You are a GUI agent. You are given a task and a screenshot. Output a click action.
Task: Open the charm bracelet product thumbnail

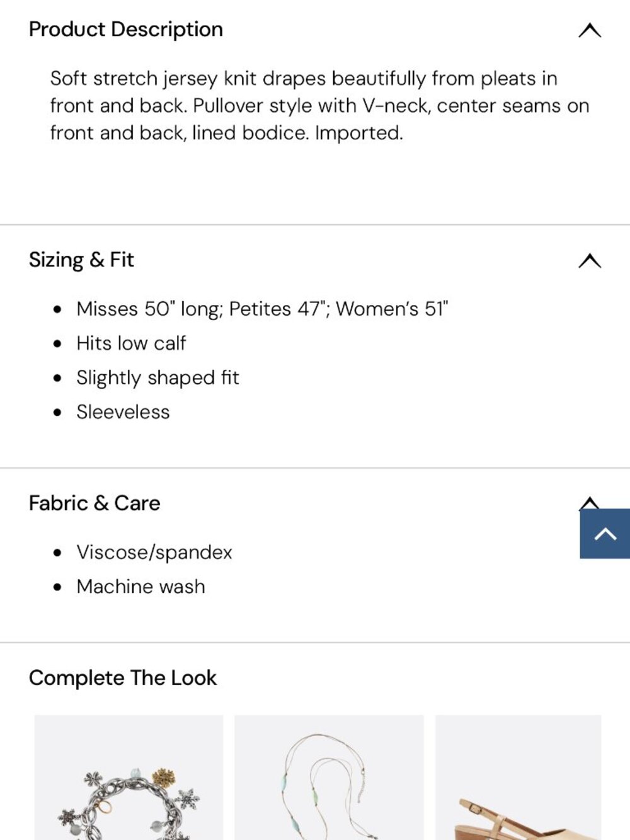pyautogui.click(x=129, y=778)
